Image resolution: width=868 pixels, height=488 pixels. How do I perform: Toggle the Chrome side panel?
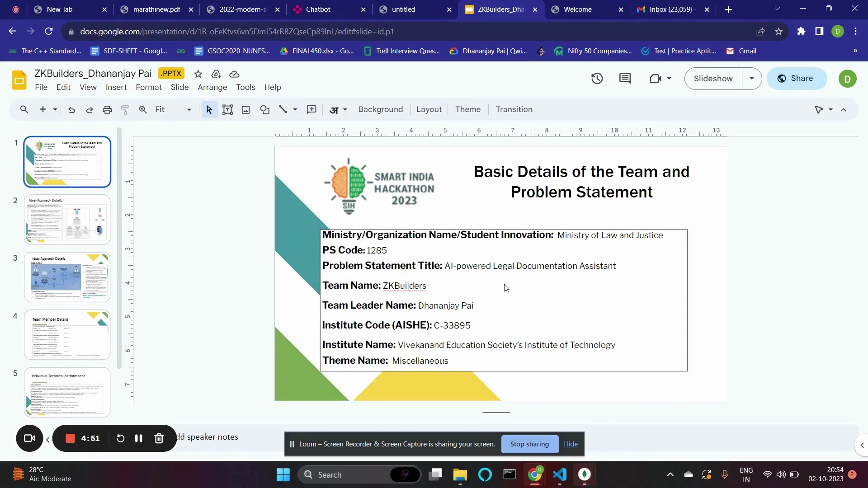819,31
